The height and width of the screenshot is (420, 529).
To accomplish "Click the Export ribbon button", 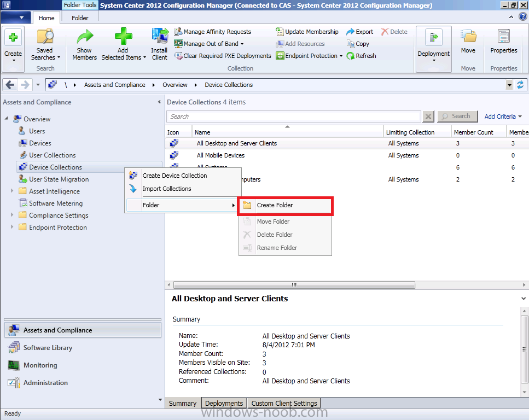I will coord(359,32).
